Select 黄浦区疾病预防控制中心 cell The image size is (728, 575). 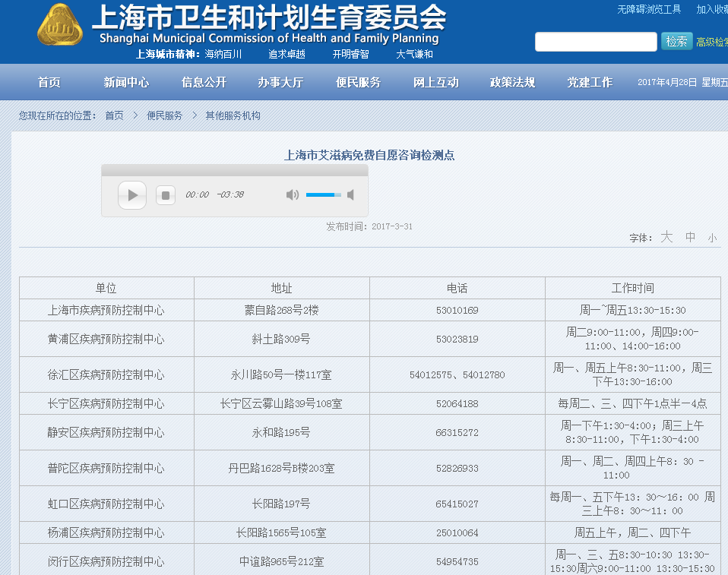click(x=106, y=339)
